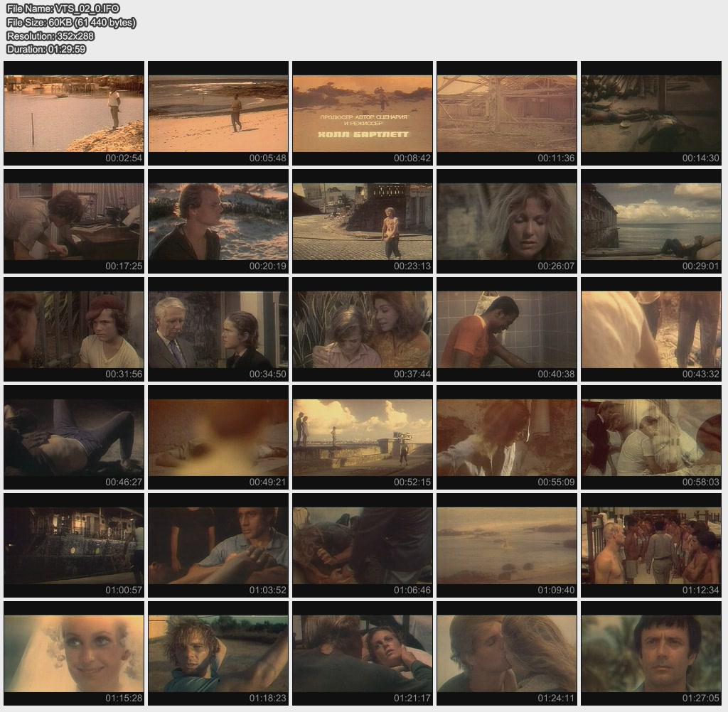Select the beach thumbnail at 00:05:48
The width and height of the screenshot is (728, 712).
point(218,113)
